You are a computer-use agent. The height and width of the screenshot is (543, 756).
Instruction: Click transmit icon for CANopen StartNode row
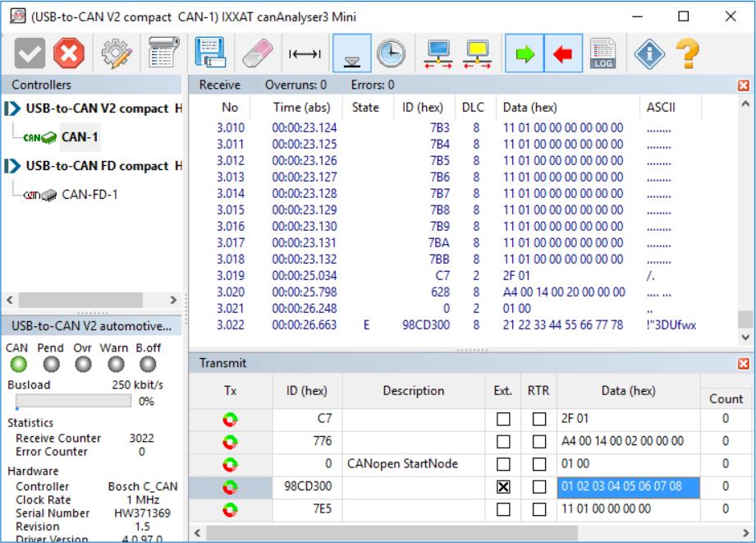[230, 464]
